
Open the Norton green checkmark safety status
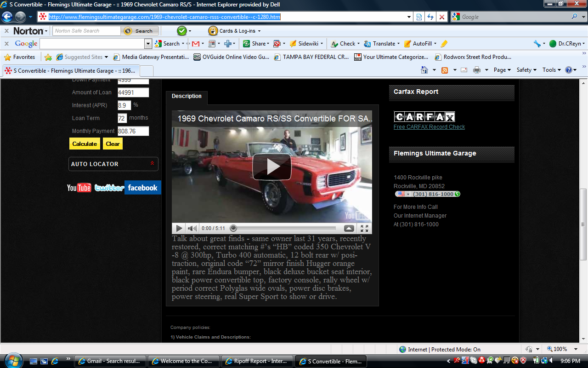pos(182,31)
